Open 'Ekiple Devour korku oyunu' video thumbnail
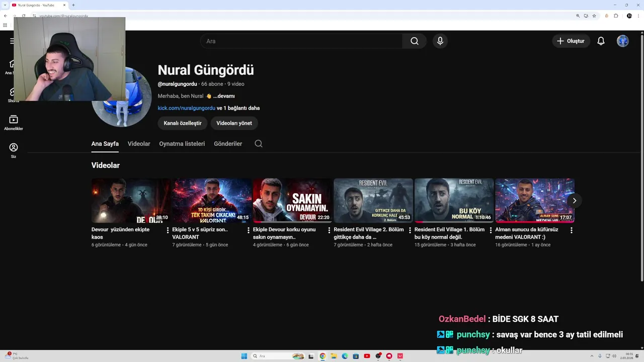Viewport: 644px width, 362px height. [292, 201]
